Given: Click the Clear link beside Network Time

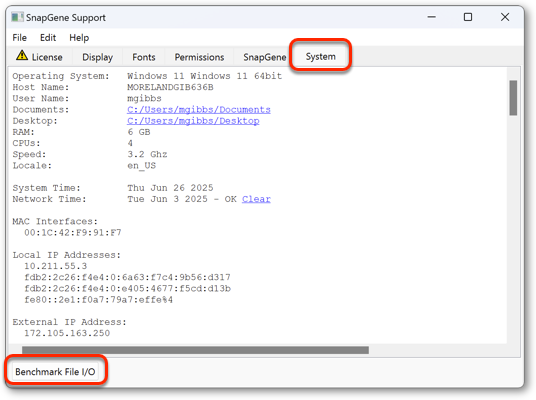Looking at the screenshot, I should click(256, 199).
